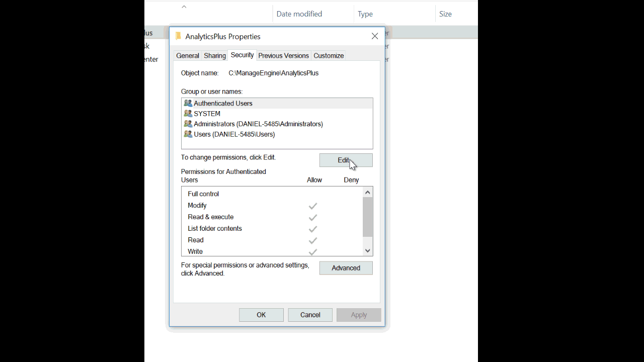
Task: Close the AnalyticsPlus Properties dialog
Action: pyautogui.click(x=375, y=36)
